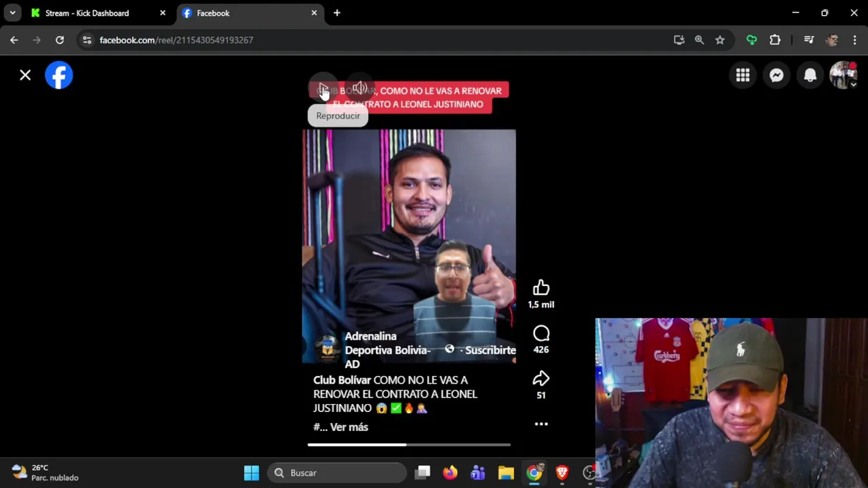The width and height of the screenshot is (868, 488).
Task: Click the green cloud download extension icon
Action: click(x=751, y=40)
